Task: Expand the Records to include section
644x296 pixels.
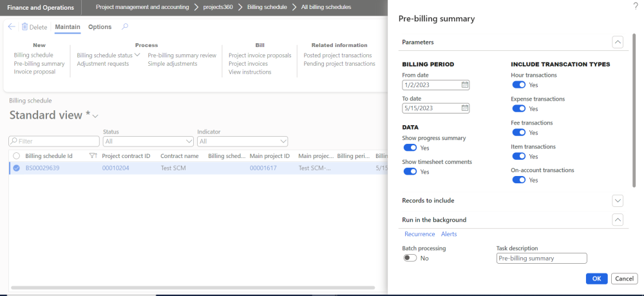Action: point(618,201)
